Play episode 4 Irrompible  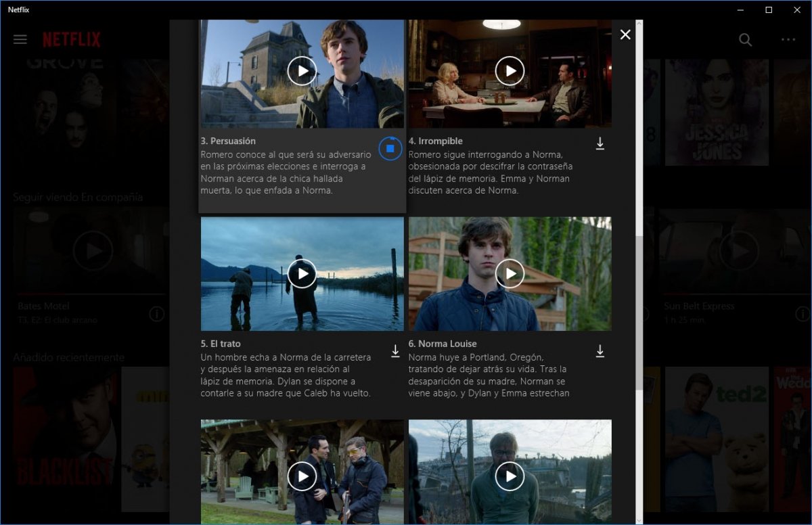point(510,71)
